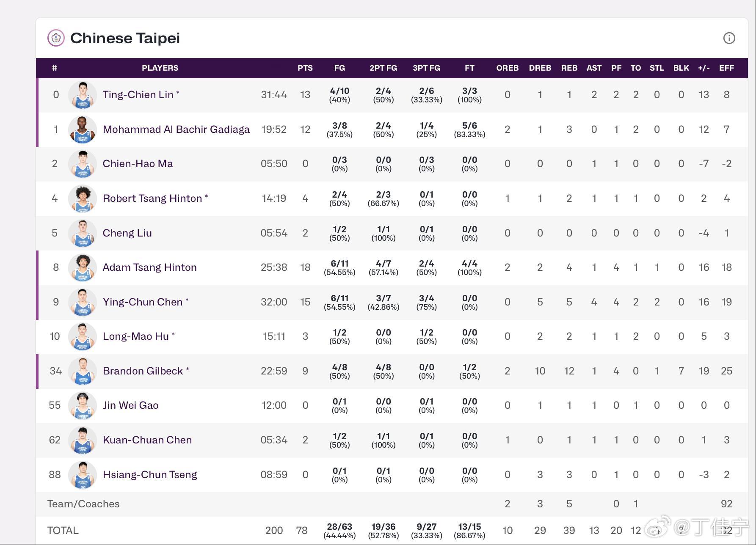Click the 3PT FG column header
Viewport: 756px width, 545px height.
click(426, 68)
